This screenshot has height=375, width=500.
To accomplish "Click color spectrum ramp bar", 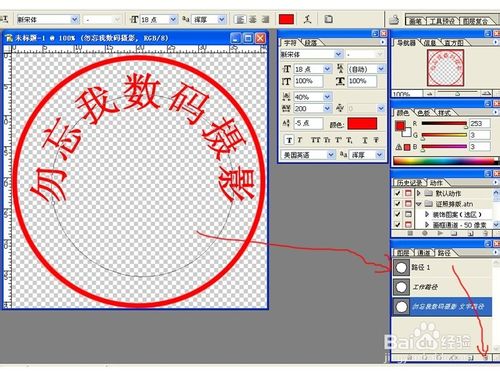I will tap(445, 161).
